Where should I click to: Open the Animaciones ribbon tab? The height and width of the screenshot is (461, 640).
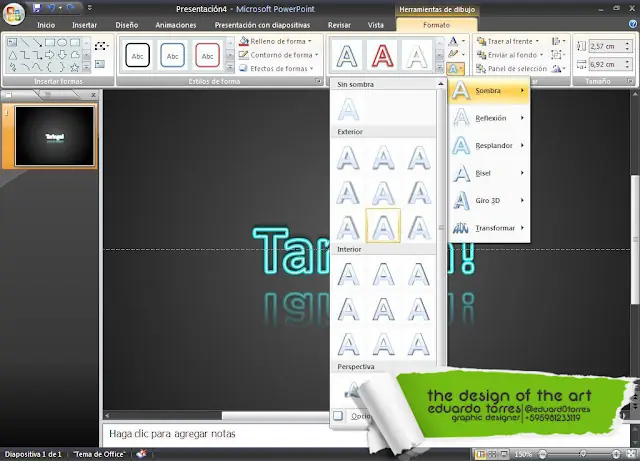[x=176, y=25]
